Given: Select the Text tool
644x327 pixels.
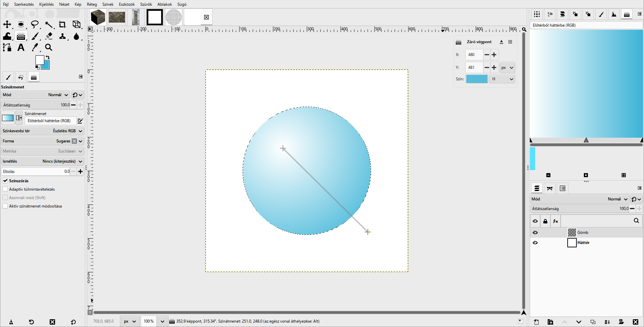Looking at the screenshot, I should pyautogui.click(x=21, y=47).
